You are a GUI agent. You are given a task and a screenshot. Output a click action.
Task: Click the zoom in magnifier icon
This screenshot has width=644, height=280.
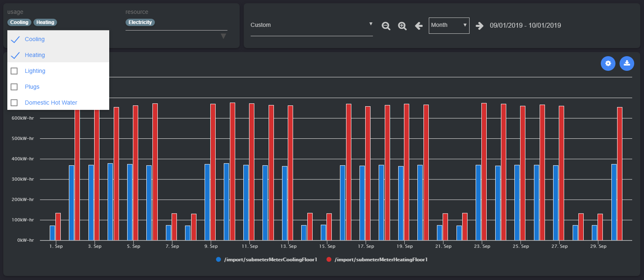(402, 26)
